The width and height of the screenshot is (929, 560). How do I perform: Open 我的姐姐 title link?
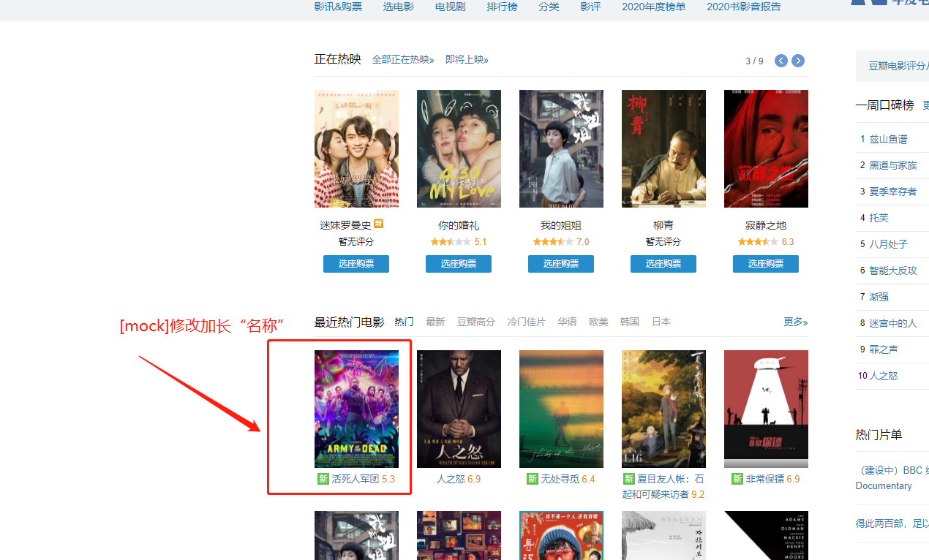(561, 225)
